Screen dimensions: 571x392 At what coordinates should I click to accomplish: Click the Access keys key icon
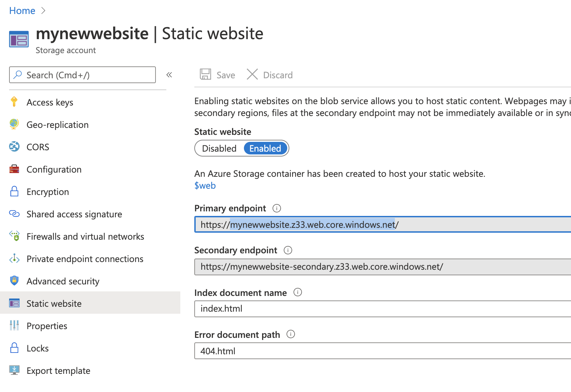coord(14,102)
